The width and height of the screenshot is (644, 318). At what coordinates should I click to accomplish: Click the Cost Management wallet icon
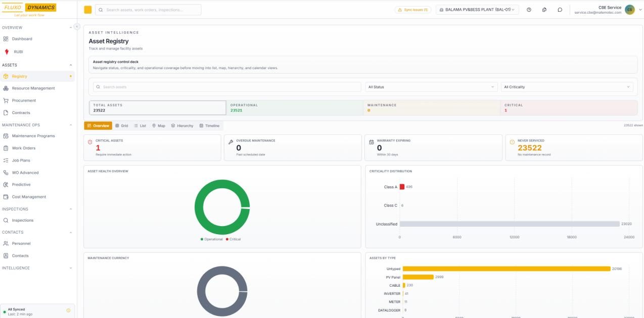6,197
